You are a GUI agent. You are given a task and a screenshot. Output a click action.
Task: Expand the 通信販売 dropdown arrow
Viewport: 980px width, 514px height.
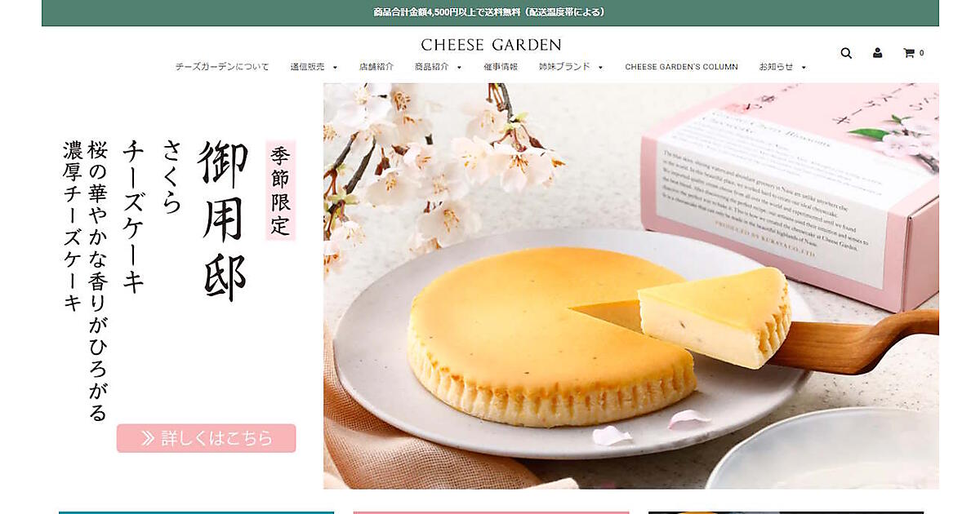pyautogui.click(x=335, y=68)
